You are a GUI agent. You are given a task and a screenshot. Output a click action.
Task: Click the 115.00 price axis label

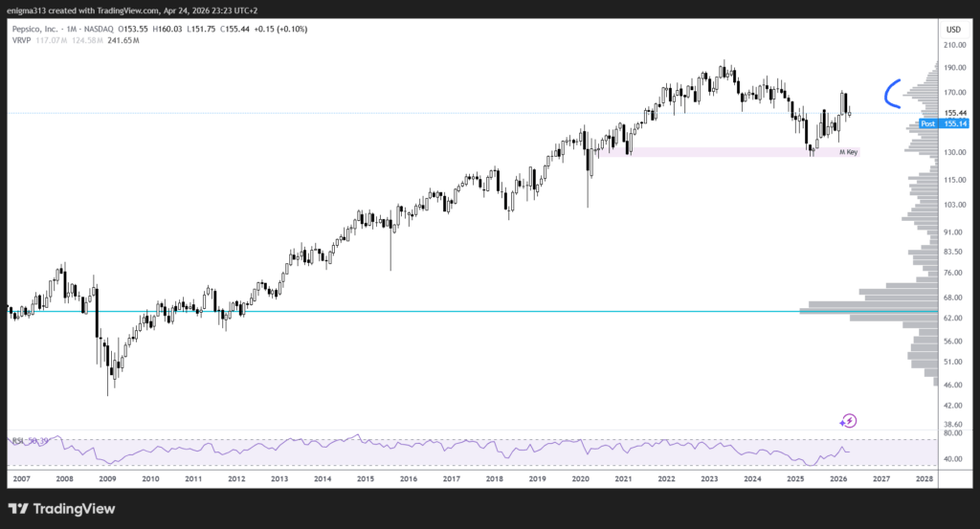pos(955,180)
